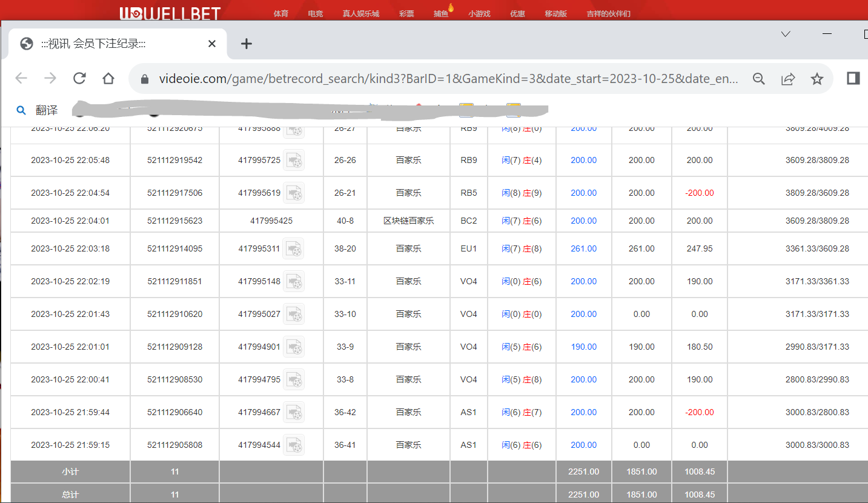Click the lock icon beside the URL

144,79
